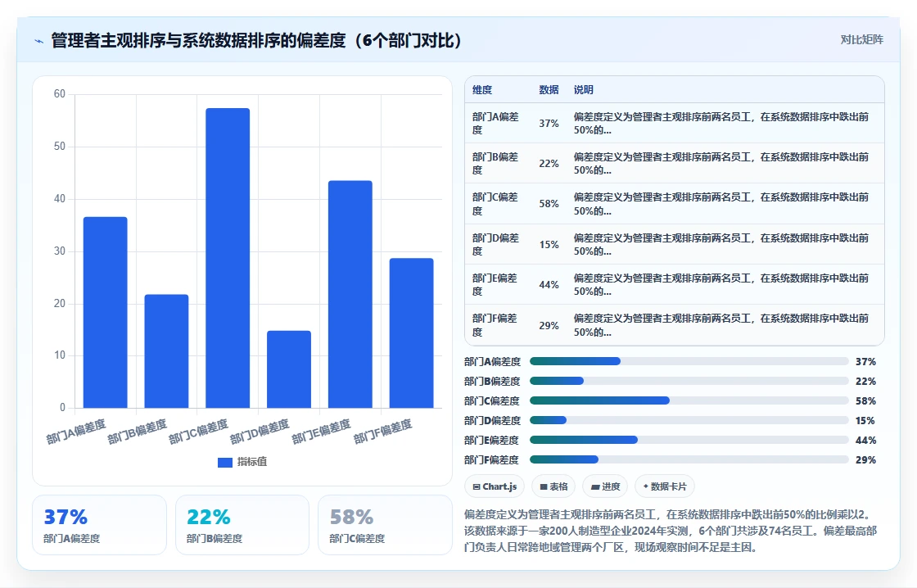Click the 指标值 legend label

(x=252, y=462)
